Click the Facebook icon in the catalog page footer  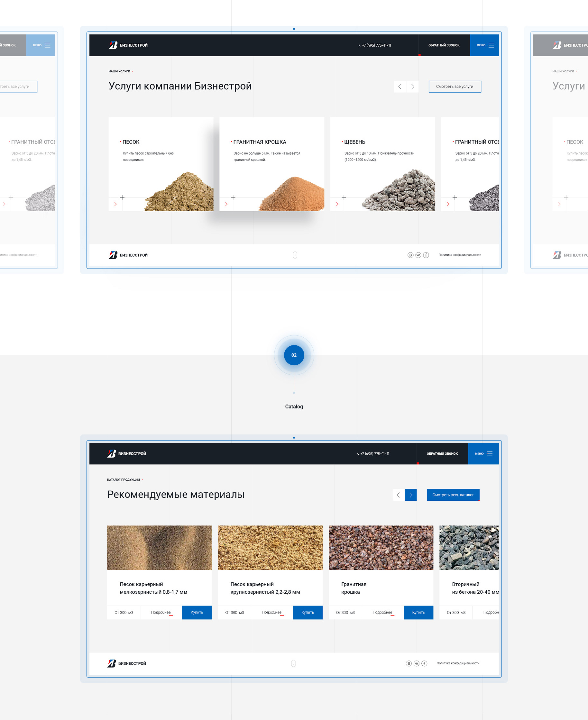(x=424, y=663)
